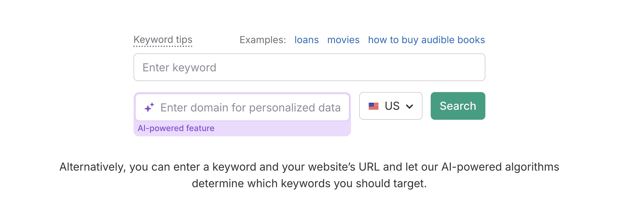This screenshot has width=644, height=219.
Task: Select the 'loans' example keyword
Action: 307,40
